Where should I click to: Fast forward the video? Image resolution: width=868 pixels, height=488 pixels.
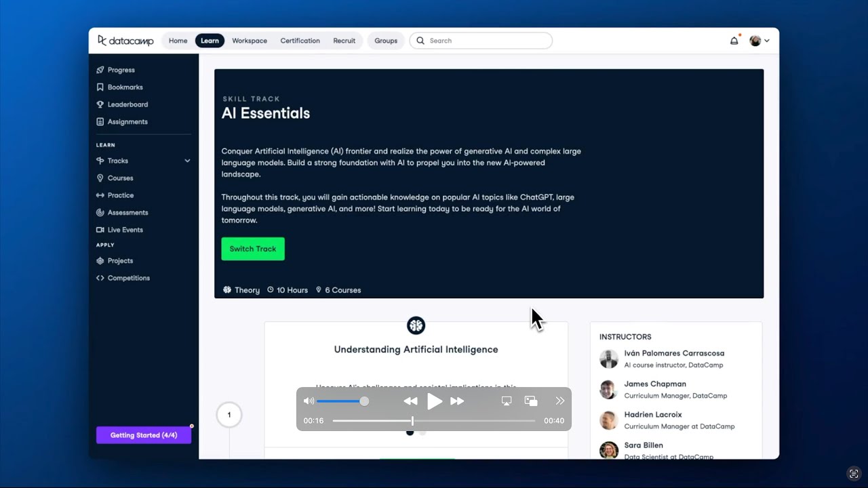(x=458, y=401)
